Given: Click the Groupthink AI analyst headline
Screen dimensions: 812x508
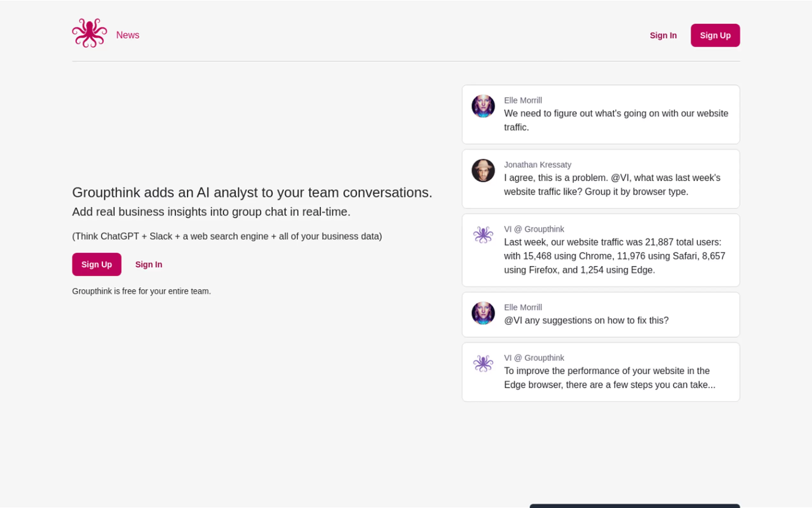Looking at the screenshot, I should (252, 193).
